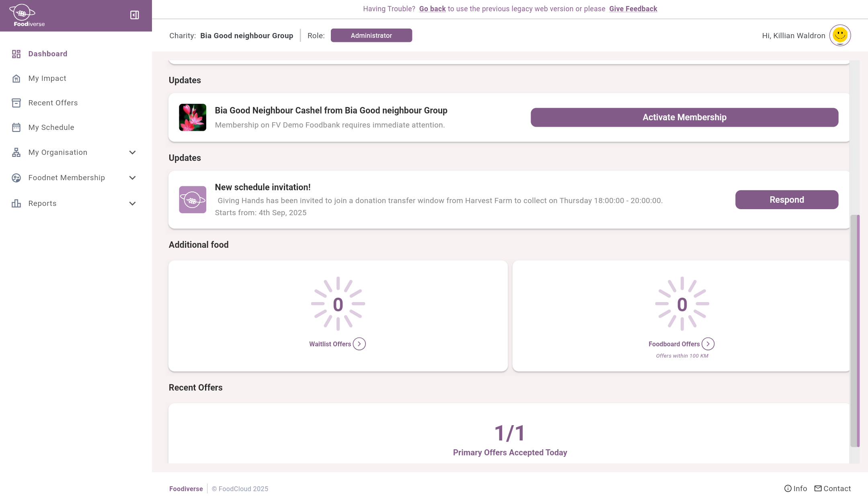This screenshot has height=504, width=868.
Task: Collapse the sidebar panel icon
Action: click(x=135, y=15)
